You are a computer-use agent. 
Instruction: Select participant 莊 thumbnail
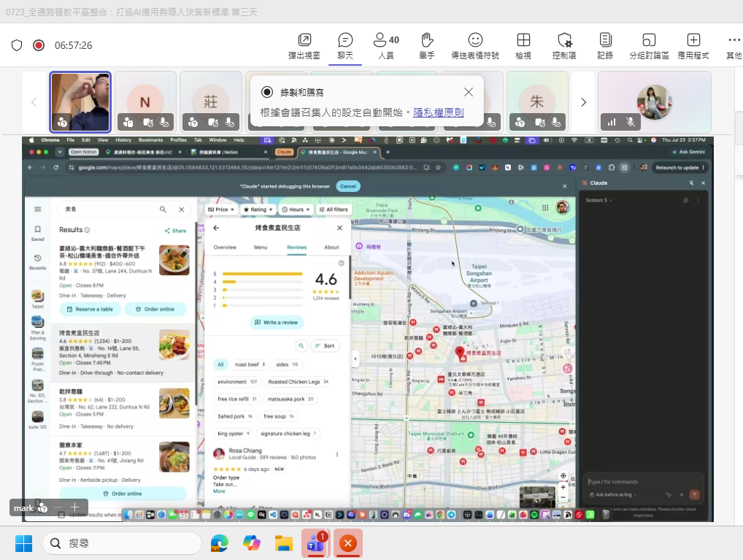point(211,102)
